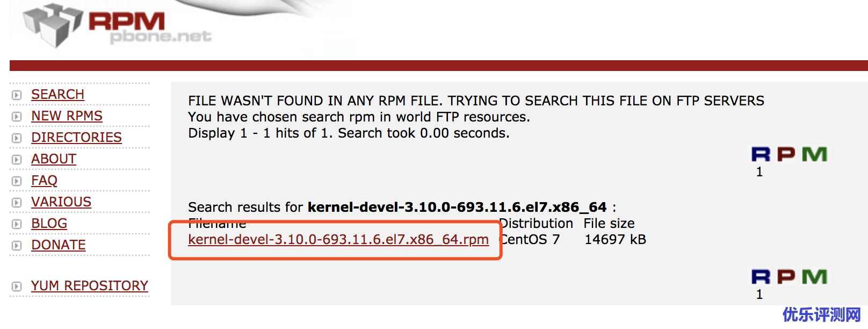Go to NEW RPMS in the sidebar
This screenshot has width=868, height=329.
67,116
